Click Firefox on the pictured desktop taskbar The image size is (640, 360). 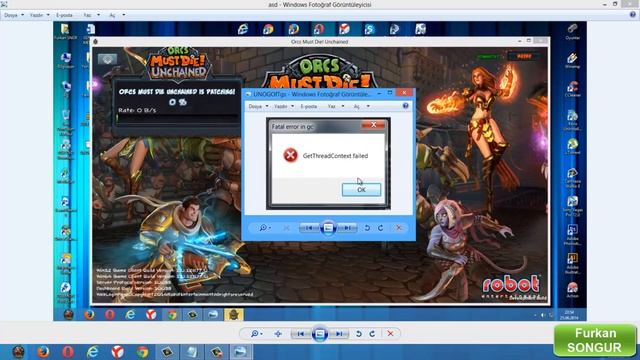click(89, 315)
